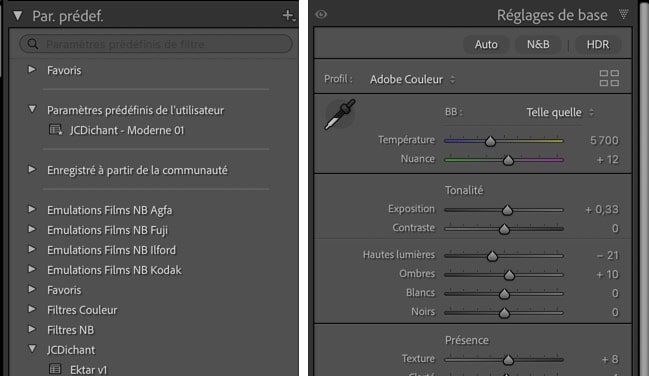Click the Hautes lumières slider handle
649x376 pixels.
click(492, 256)
